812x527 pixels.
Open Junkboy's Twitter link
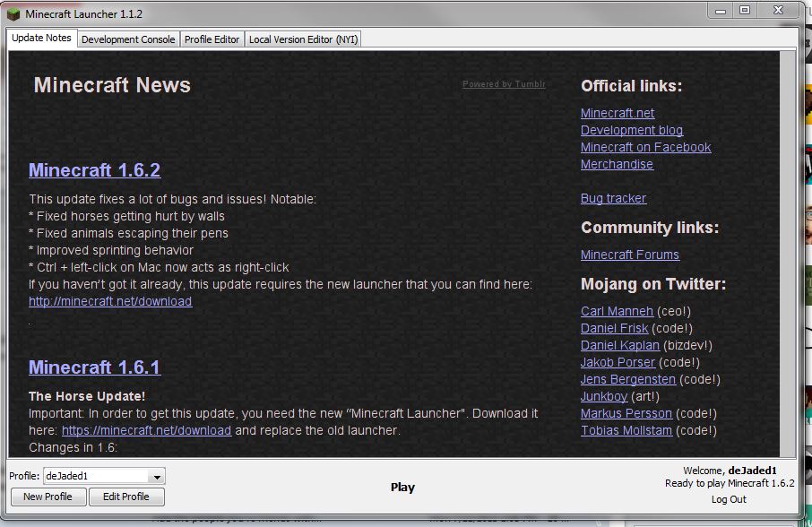[604, 396]
